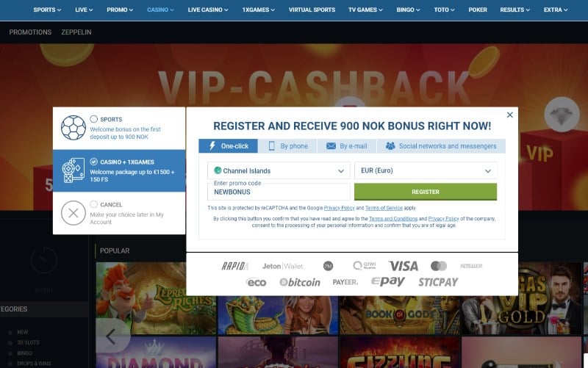Image resolution: width=588 pixels, height=368 pixels.
Task: Expand the Live Casino menu
Action: click(x=208, y=10)
